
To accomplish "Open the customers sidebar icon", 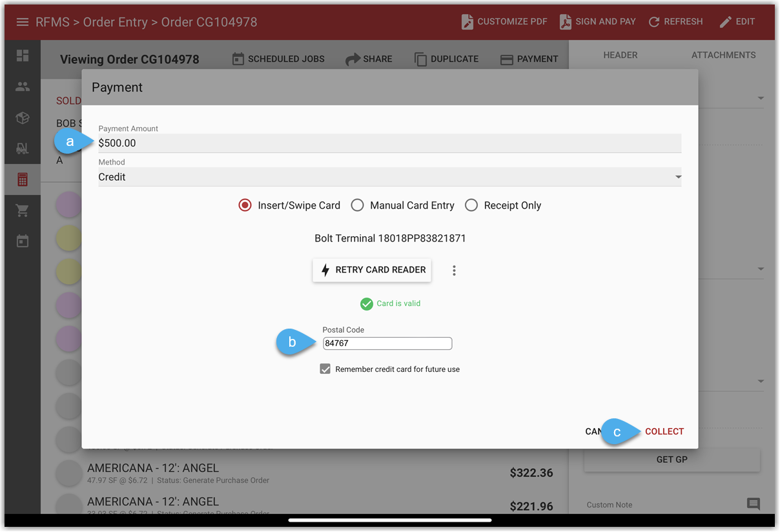I will (23, 87).
